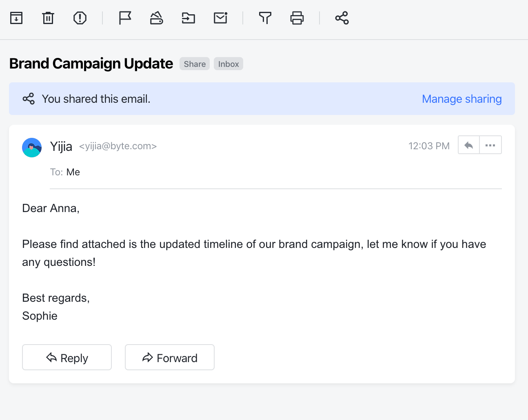Screen dimensions: 528x420
Task: Click Yijia's profile avatar
Action: point(32,148)
